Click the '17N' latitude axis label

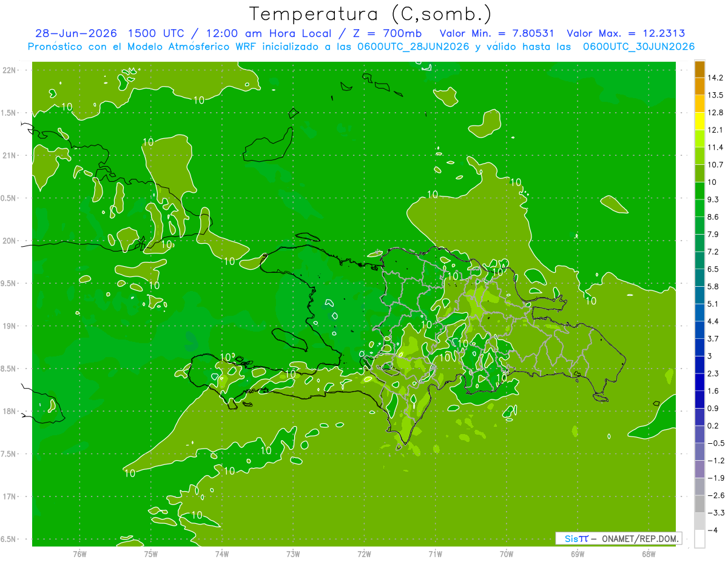coord(10,497)
